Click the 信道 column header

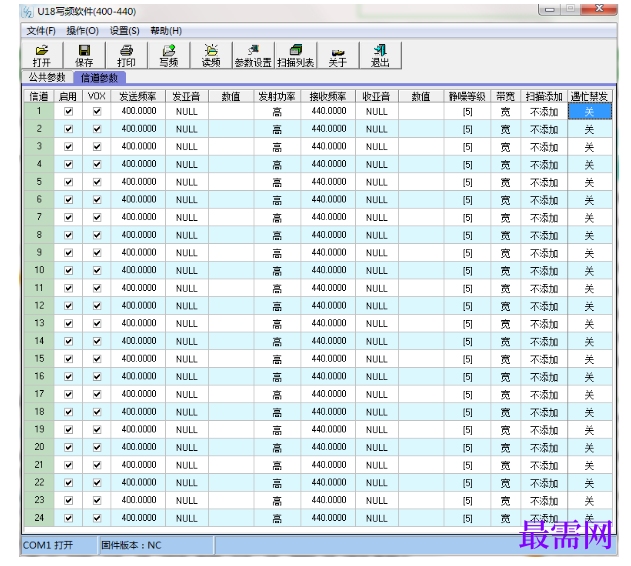click(39, 97)
